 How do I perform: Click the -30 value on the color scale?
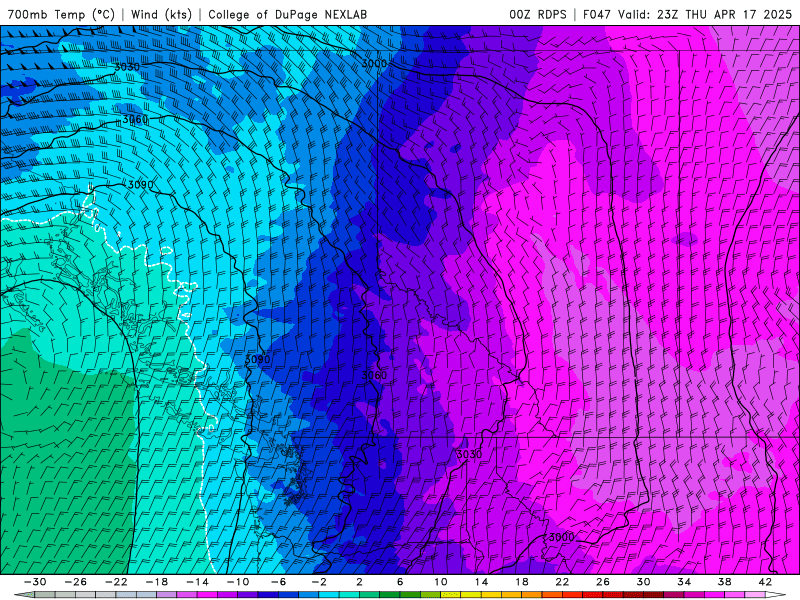35,582
